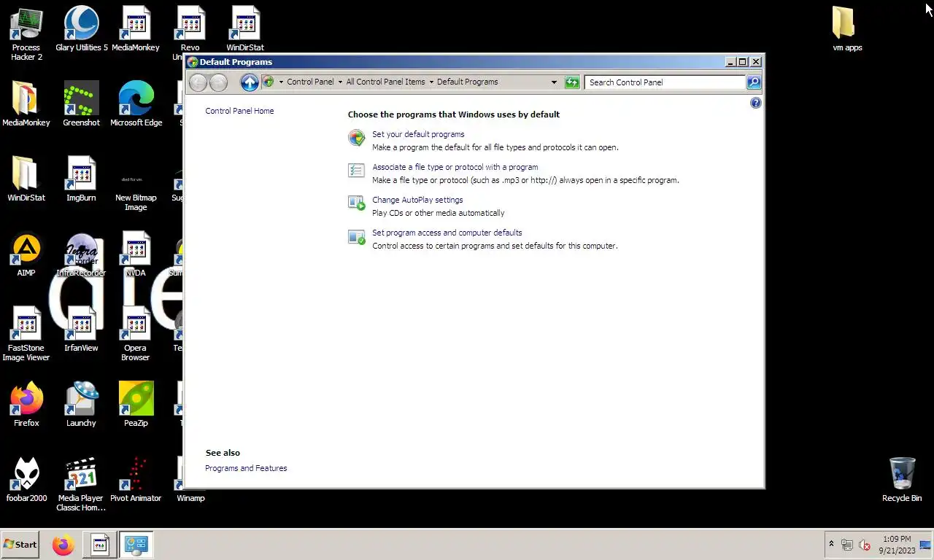Select All Control Panel Items breadcrumb
The height and width of the screenshot is (560, 934).
(x=385, y=82)
